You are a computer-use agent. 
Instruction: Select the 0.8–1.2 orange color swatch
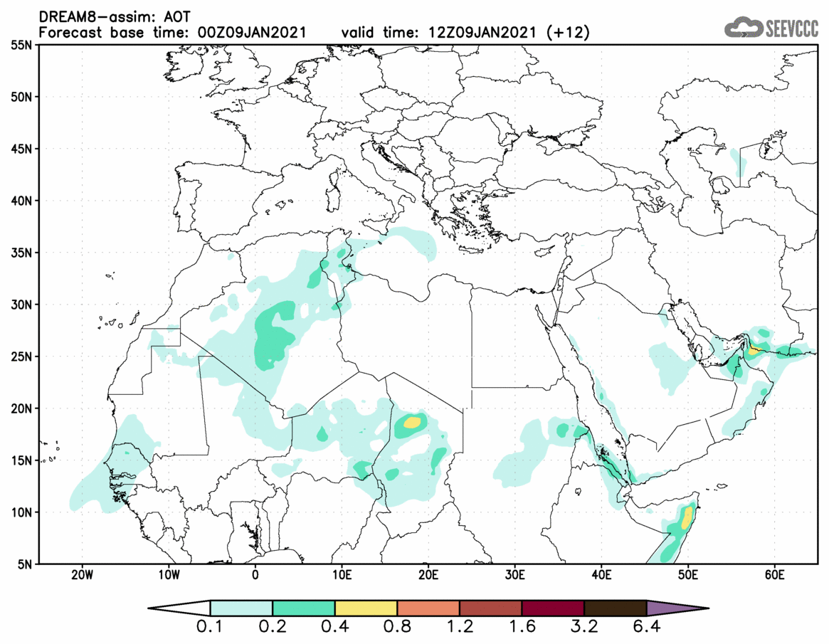[428, 608]
